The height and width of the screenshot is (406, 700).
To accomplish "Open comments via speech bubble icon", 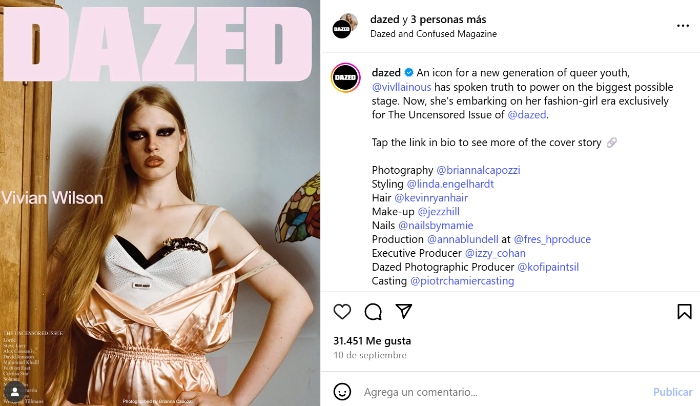I will click(x=373, y=312).
